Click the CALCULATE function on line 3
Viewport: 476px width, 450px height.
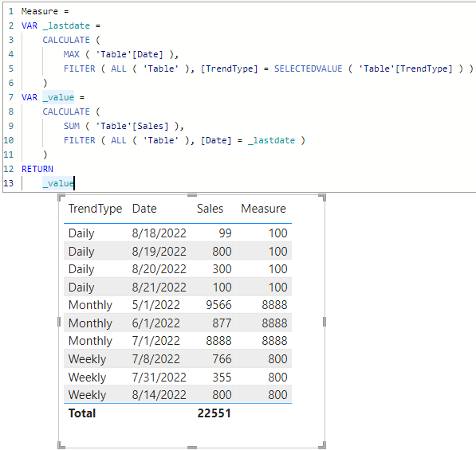[x=66, y=40]
